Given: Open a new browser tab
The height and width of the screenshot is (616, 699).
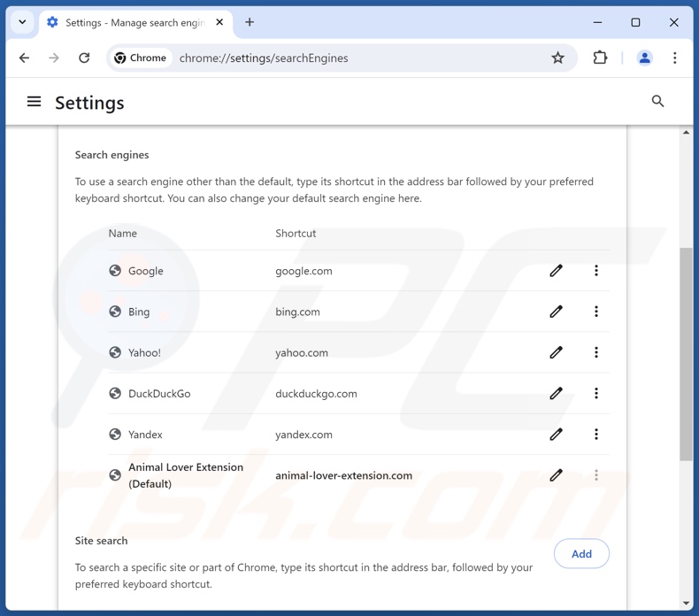Looking at the screenshot, I should [x=250, y=22].
